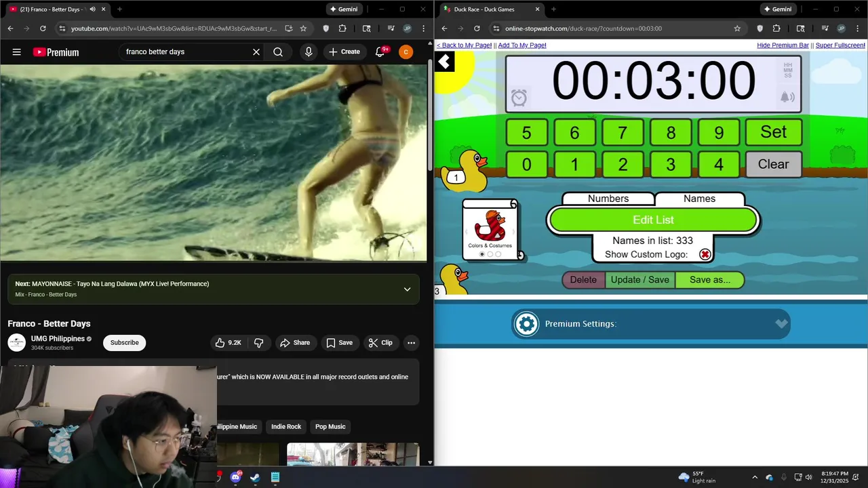
Task: Click keypad digit 9
Action: (719, 133)
